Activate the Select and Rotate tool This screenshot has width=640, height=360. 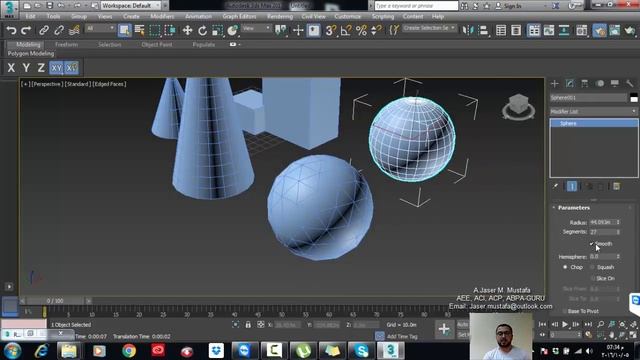pyautogui.click(x=202, y=30)
